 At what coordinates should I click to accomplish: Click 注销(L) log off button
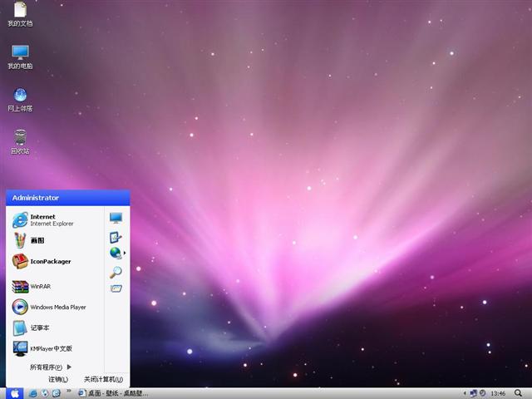pos(58,379)
